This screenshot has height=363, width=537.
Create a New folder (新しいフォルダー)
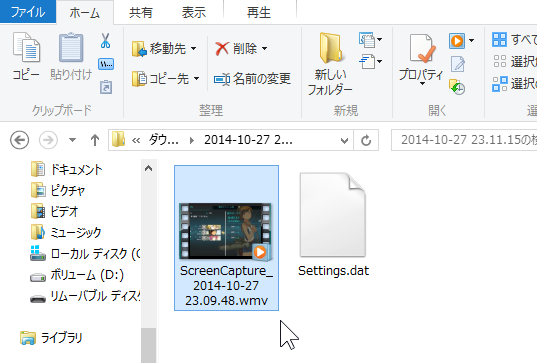coord(330,64)
